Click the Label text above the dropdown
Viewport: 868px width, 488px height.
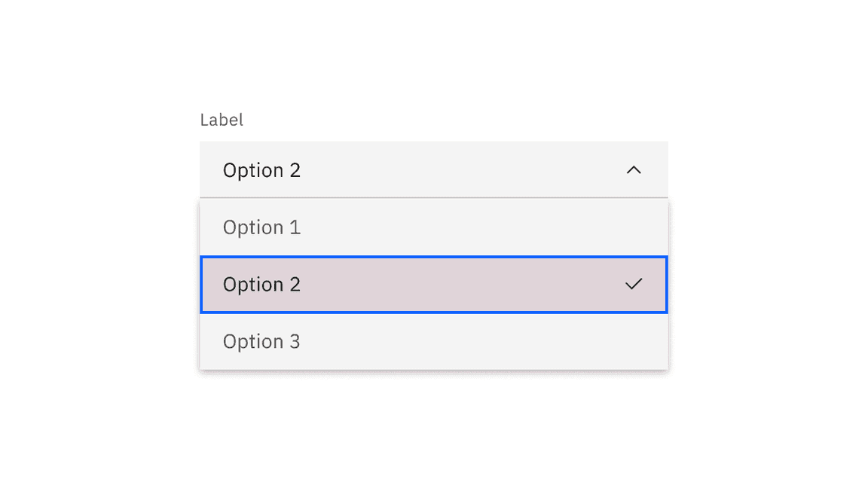[222, 119]
